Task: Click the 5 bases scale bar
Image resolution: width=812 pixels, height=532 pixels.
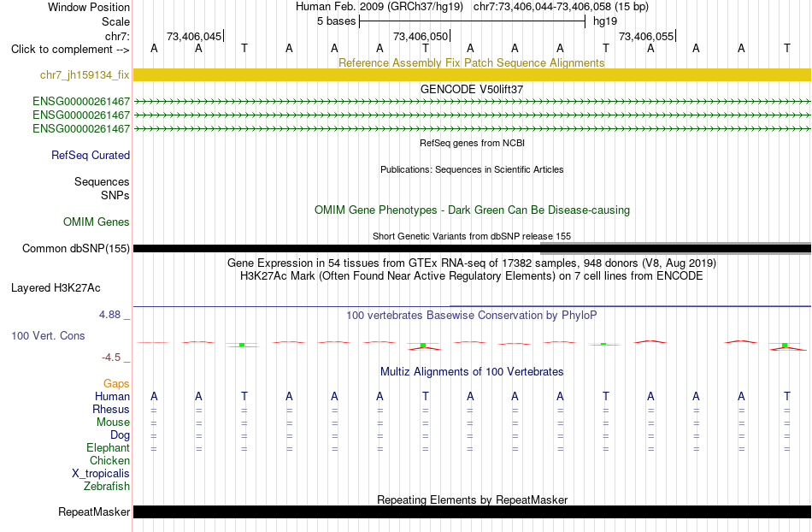Action: pyautogui.click(x=472, y=21)
